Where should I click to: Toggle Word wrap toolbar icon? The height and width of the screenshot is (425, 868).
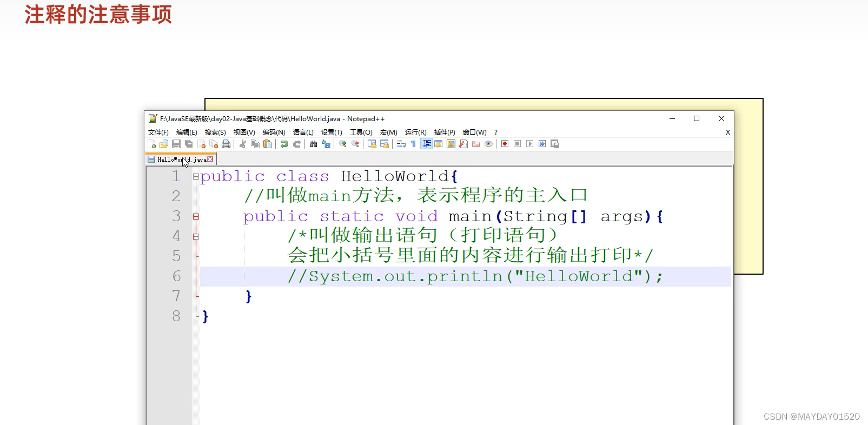401,144
